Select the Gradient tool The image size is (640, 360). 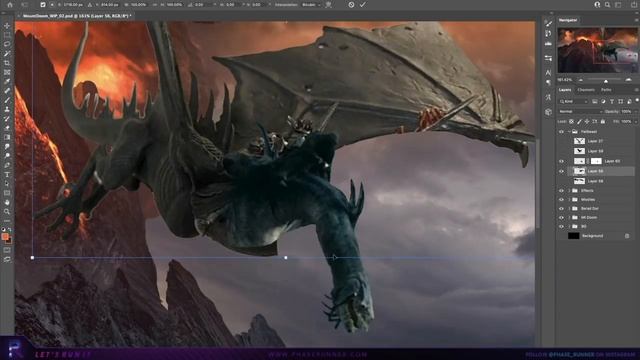click(x=7, y=137)
